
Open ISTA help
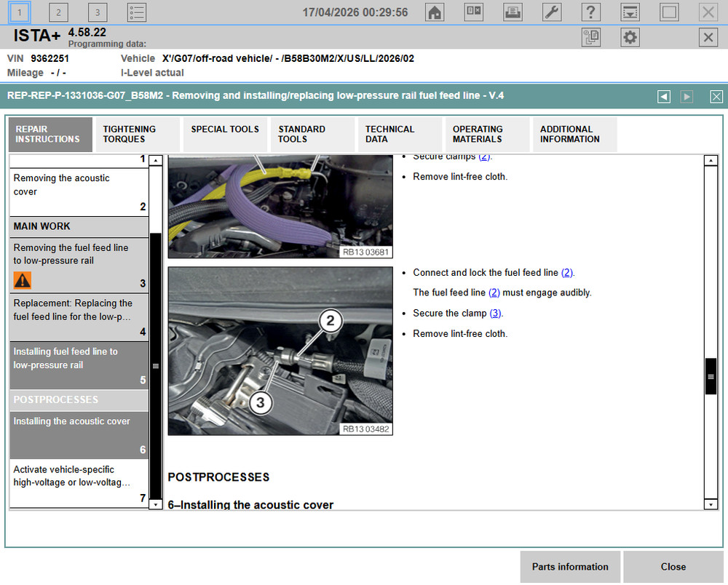590,12
